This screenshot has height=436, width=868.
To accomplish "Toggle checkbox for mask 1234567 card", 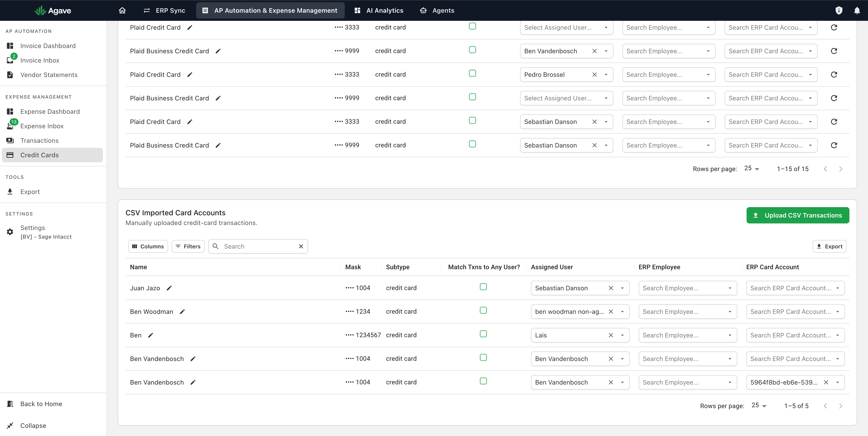I will [x=483, y=334].
